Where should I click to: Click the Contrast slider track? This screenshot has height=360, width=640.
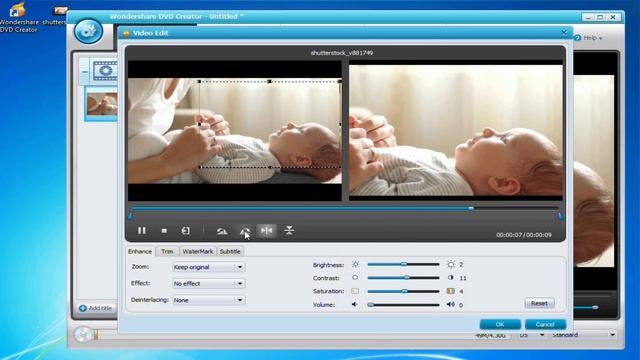(x=403, y=278)
